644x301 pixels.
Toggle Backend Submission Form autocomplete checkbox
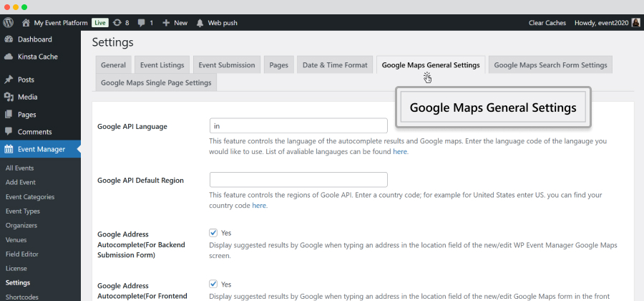[x=213, y=233]
